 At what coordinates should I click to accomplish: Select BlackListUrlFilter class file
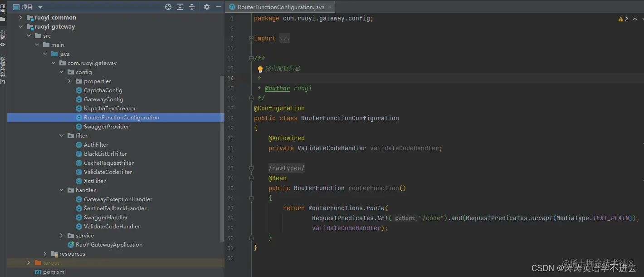(x=105, y=154)
